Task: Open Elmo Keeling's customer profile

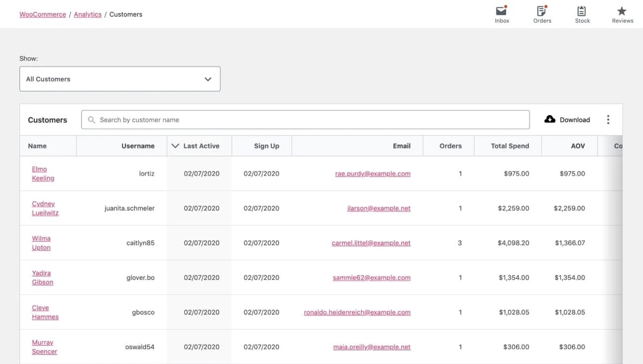Action: click(x=42, y=173)
